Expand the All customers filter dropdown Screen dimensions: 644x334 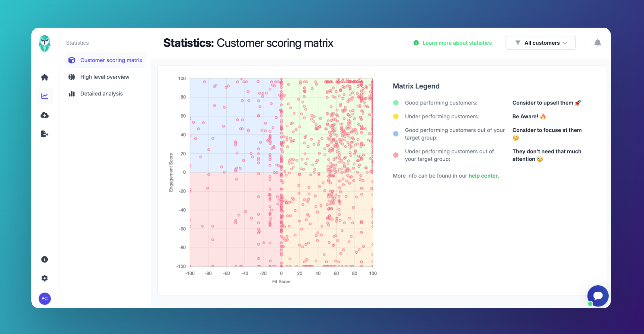click(x=540, y=43)
